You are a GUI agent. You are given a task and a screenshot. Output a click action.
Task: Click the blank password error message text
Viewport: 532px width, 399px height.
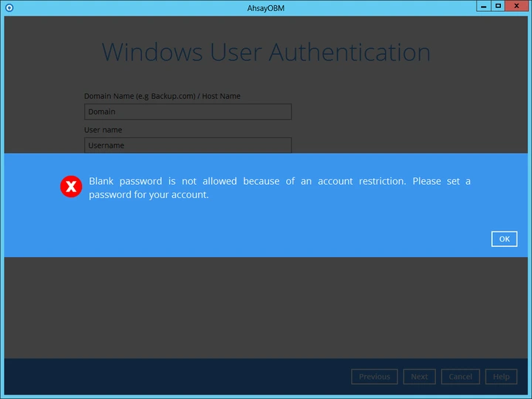279,188
